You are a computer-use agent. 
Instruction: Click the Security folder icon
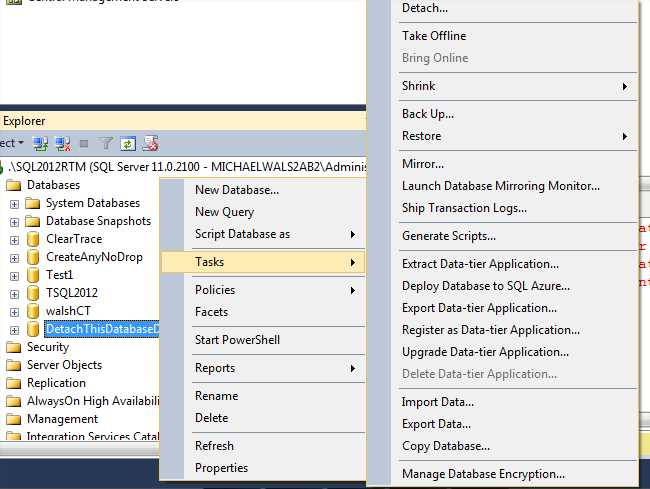click(14, 347)
